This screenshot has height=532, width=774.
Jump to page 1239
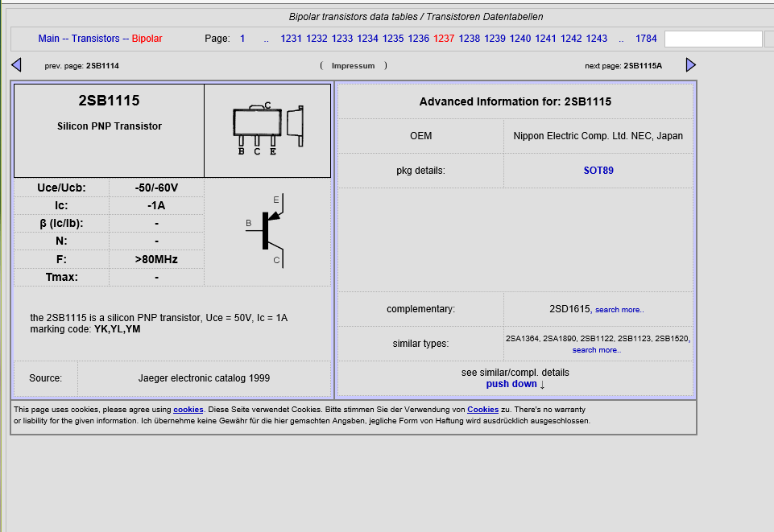click(495, 39)
